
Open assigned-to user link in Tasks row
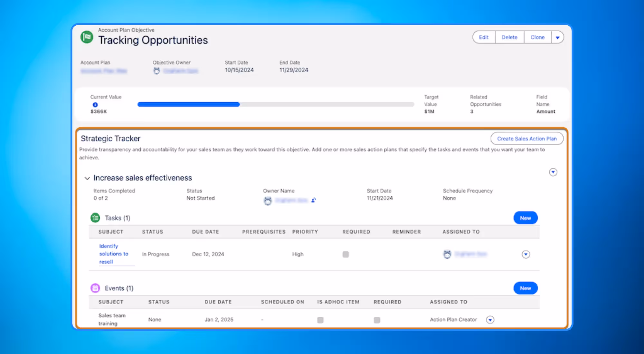point(470,254)
